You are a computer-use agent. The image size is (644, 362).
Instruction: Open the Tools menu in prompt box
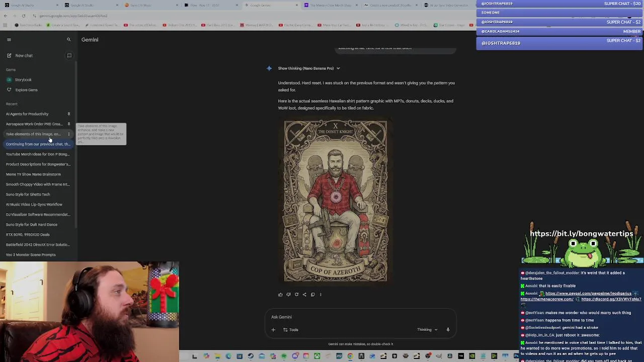[x=291, y=330]
